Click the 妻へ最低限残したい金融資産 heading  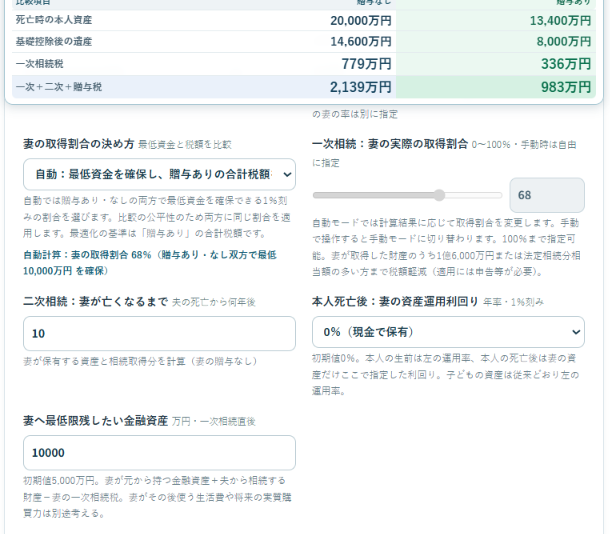[x=96, y=420]
